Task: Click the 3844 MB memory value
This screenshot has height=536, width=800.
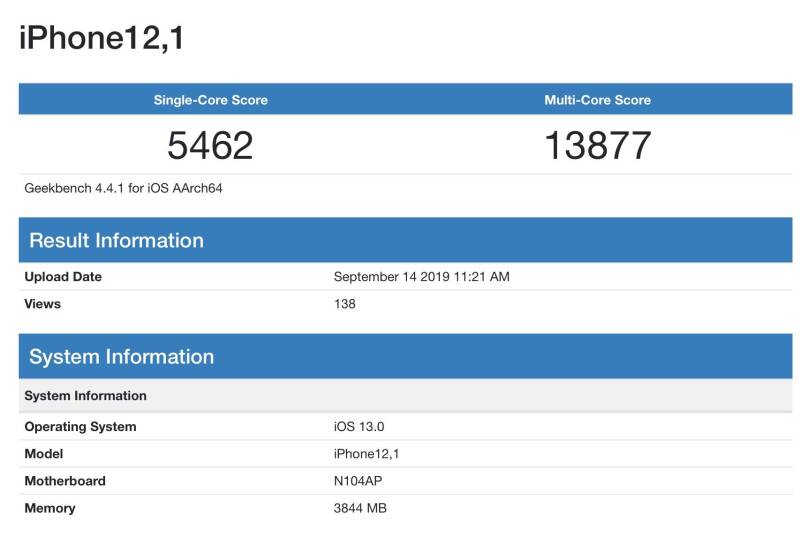Action: click(360, 508)
